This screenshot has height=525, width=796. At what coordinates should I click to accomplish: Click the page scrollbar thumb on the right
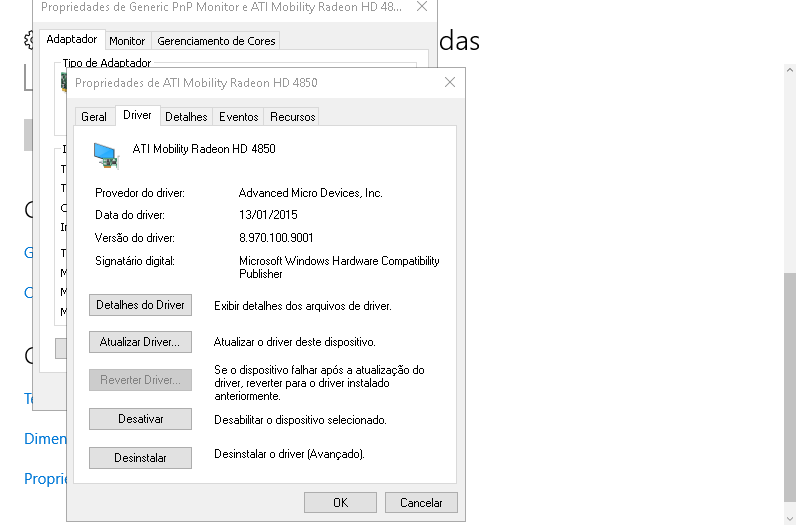click(789, 387)
